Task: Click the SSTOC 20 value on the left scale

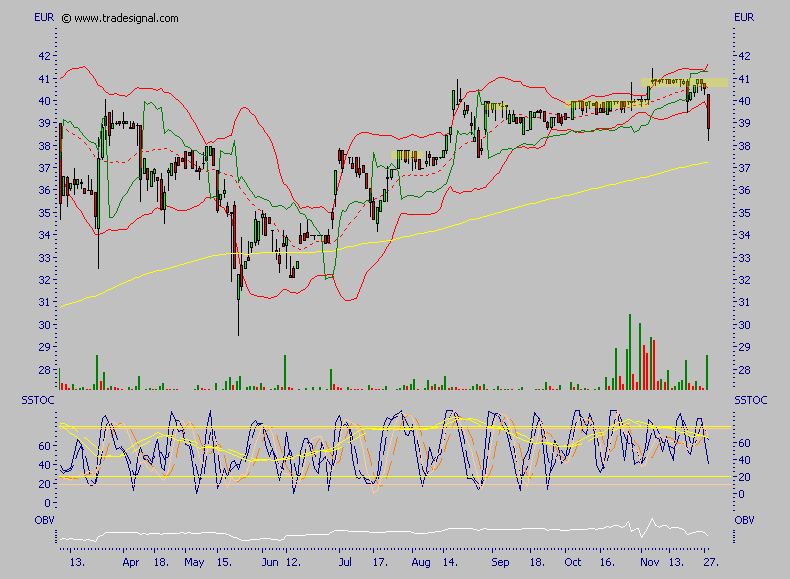Action: click(45, 484)
